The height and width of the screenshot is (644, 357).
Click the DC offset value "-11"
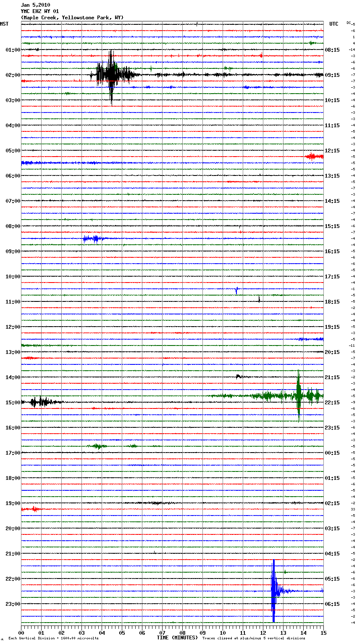pyautogui.click(x=352, y=346)
